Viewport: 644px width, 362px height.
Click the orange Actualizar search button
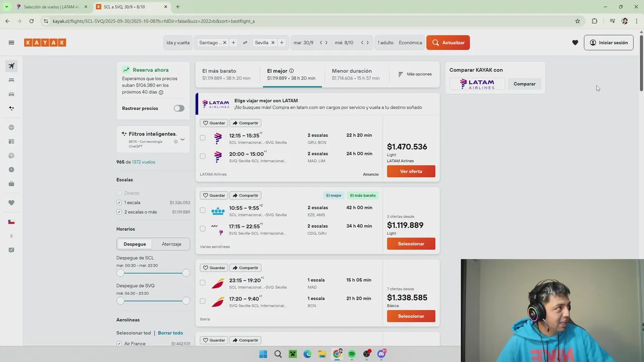pyautogui.click(x=448, y=43)
